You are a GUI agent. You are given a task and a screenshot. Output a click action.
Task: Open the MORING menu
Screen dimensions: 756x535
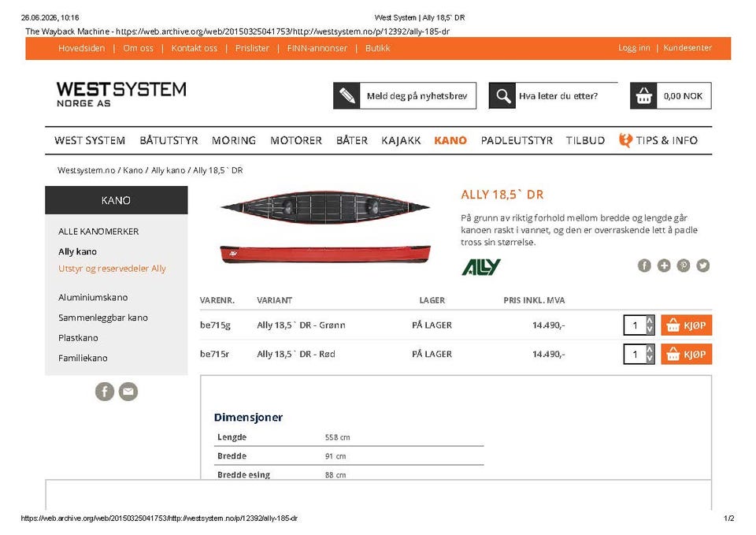click(x=234, y=140)
